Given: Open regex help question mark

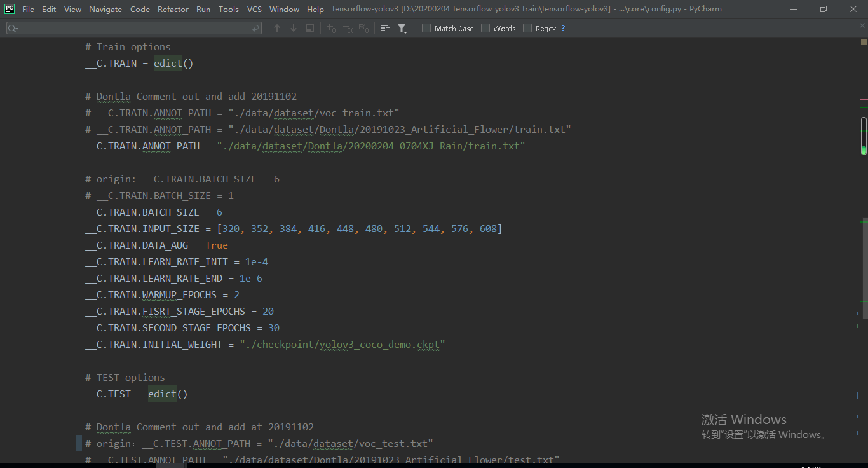Looking at the screenshot, I should click(563, 29).
